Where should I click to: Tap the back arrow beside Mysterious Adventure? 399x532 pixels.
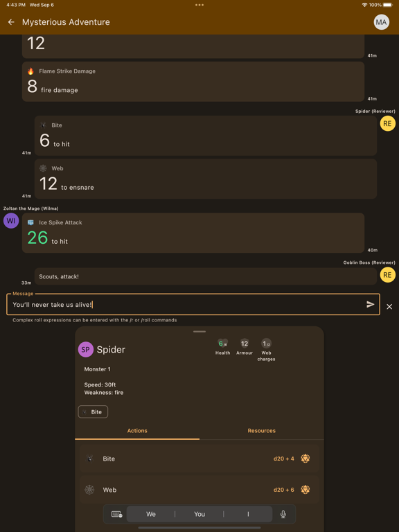[11, 22]
